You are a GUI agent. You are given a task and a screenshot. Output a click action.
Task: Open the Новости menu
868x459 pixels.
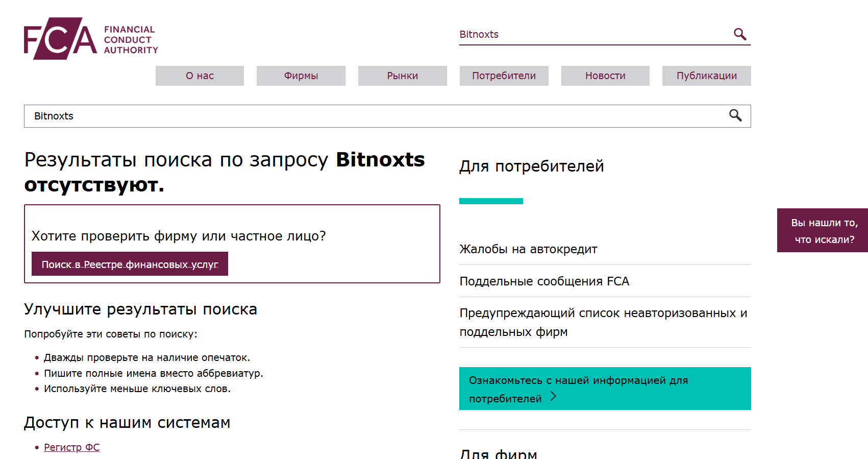605,76
